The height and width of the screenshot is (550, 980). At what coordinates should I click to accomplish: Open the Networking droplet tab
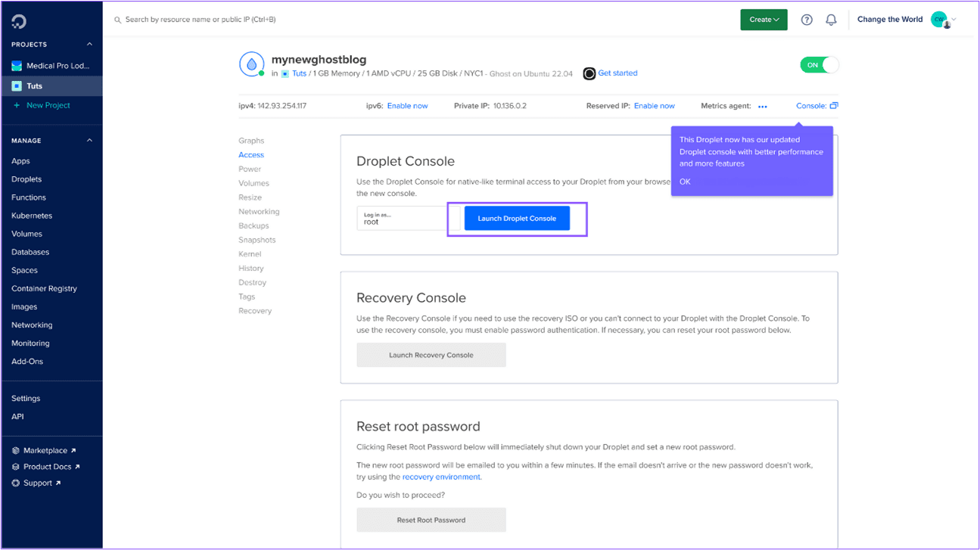pos(259,212)
